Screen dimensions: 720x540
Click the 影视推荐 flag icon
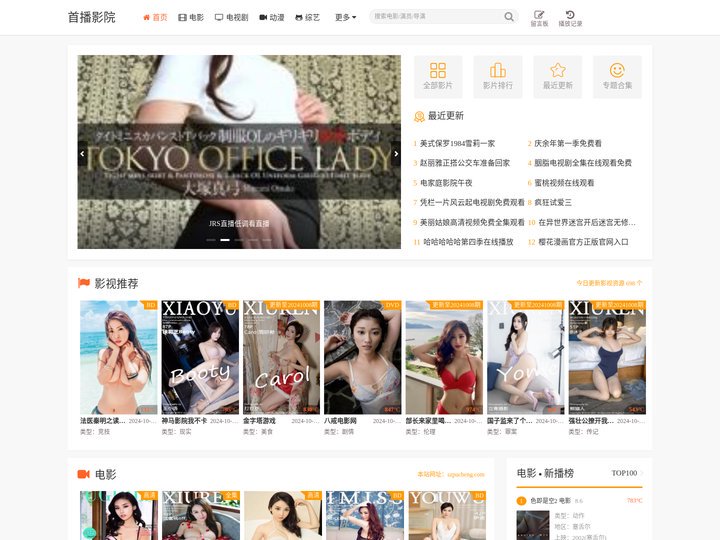(x=84, y=283)
